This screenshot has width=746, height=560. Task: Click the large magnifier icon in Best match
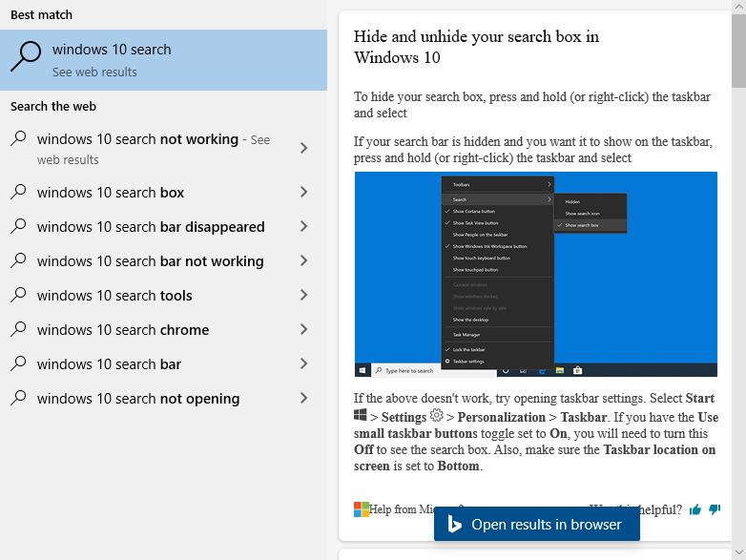coord(26,57)
